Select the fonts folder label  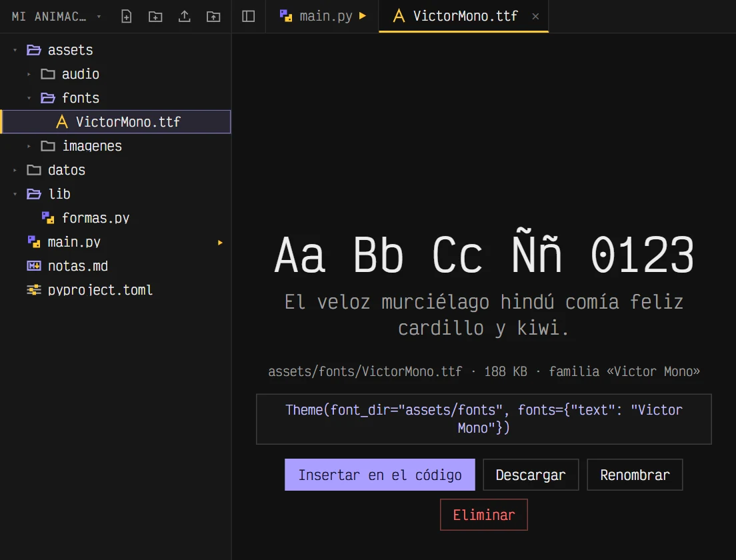[80, 97]
